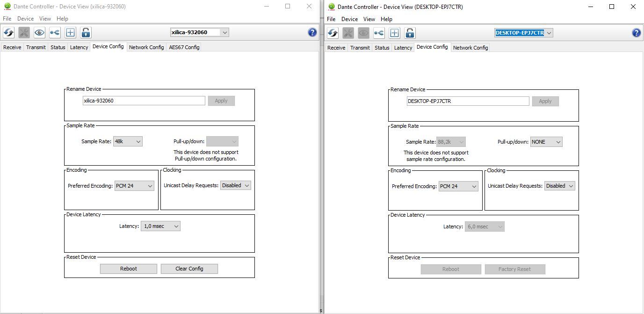Open View menu in xilica-932060 window
Image resolution: width=644 pixels, height=314 pixels.
(45, 19)
